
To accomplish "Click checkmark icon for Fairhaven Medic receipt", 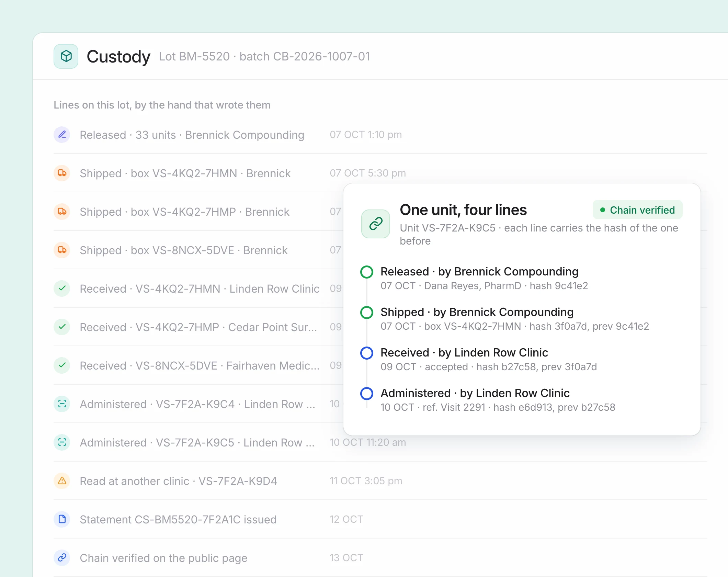I will point(62,365).
